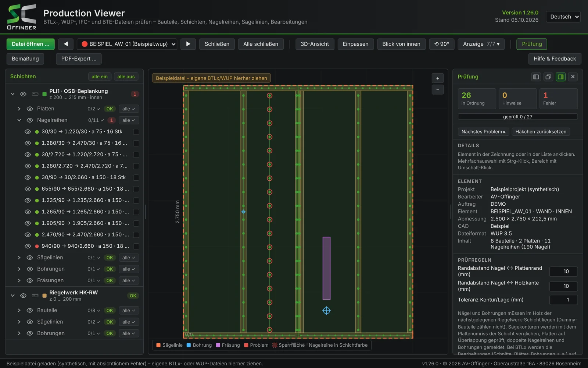This screenshot has width=588, height=368.
Task: Check the box for nail row 940/90 error row
Action: 136,246
